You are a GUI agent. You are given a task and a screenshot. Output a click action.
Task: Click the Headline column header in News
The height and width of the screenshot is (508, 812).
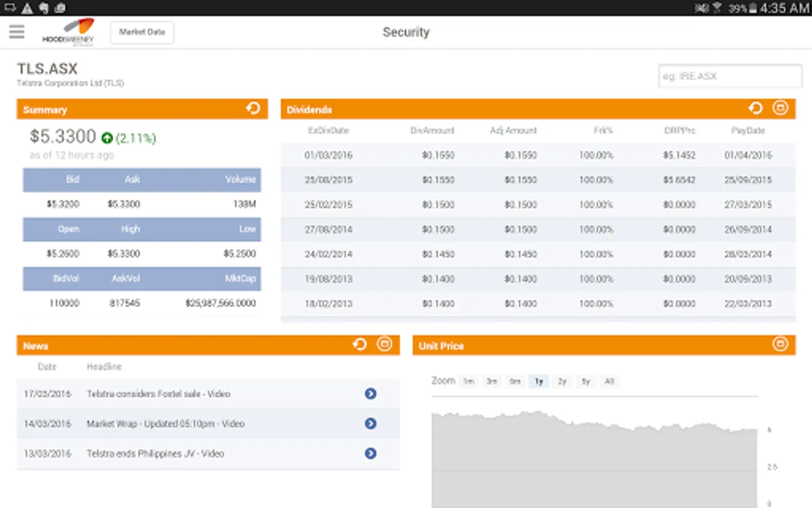pyautogui.click(x=104, y=367)
